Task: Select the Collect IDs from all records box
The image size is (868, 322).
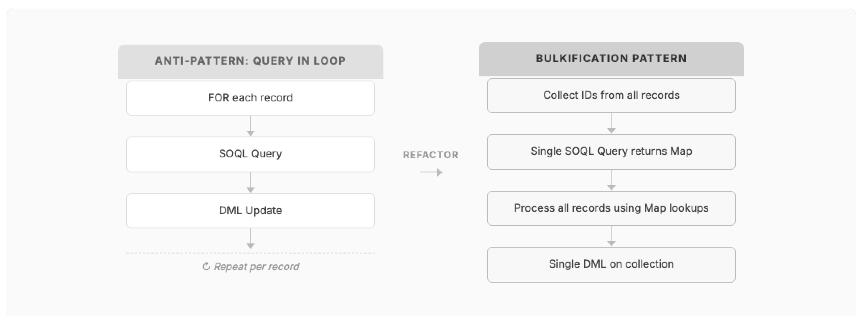Action: point(611,95)
